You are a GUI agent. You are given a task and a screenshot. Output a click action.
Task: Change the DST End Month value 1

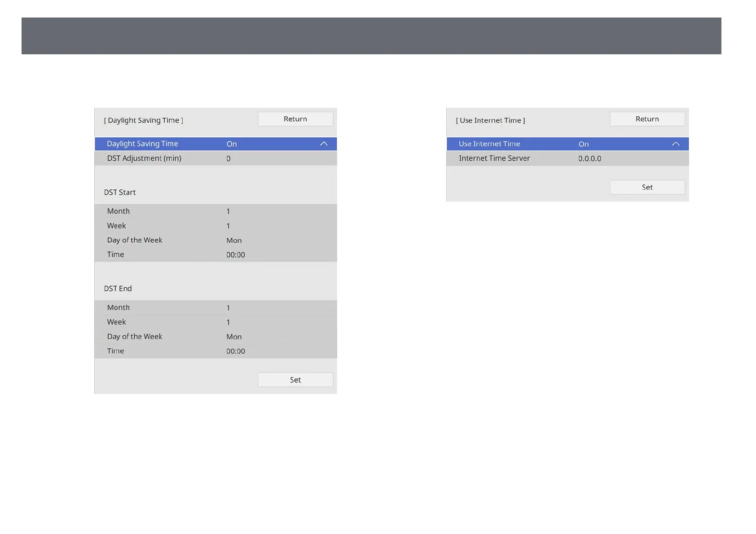pos(228,308)
